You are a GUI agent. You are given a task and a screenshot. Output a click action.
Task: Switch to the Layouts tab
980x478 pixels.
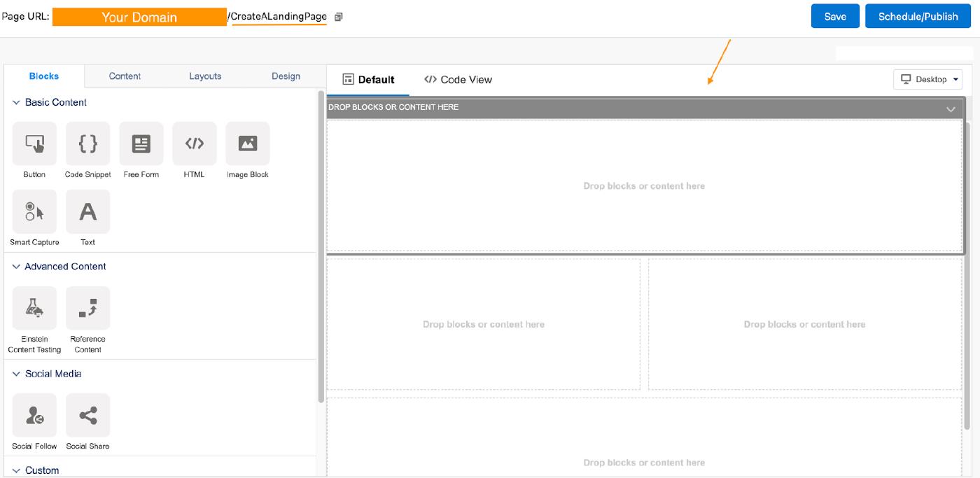(205, 76)
